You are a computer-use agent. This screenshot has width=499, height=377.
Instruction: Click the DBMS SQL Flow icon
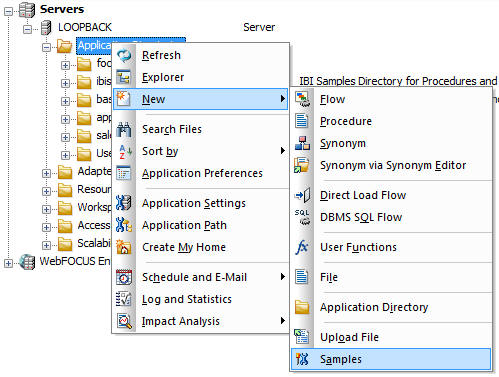click(302, 217)
